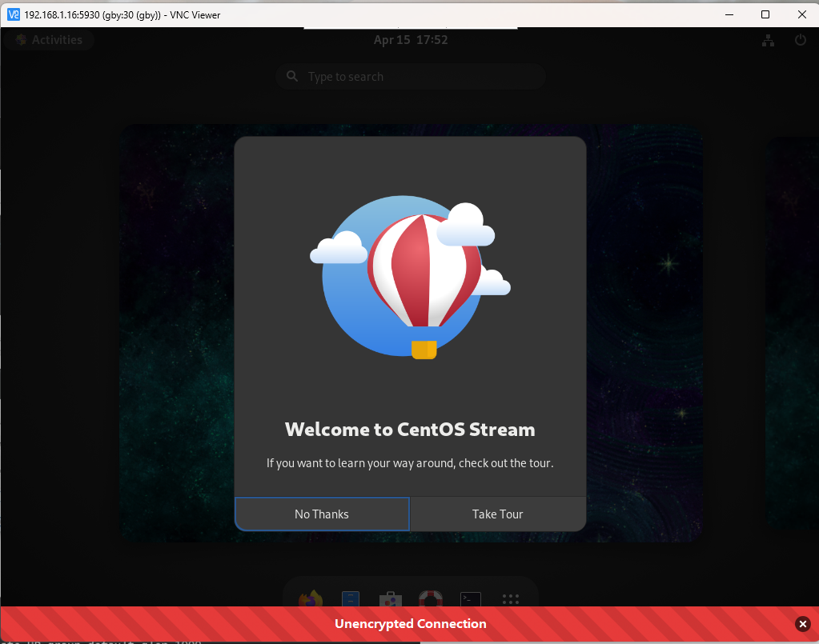Image resolution: width=819 pixels, height=644 pixels.
Task: Click the search magnifier icon
Action: pos(291,76)
